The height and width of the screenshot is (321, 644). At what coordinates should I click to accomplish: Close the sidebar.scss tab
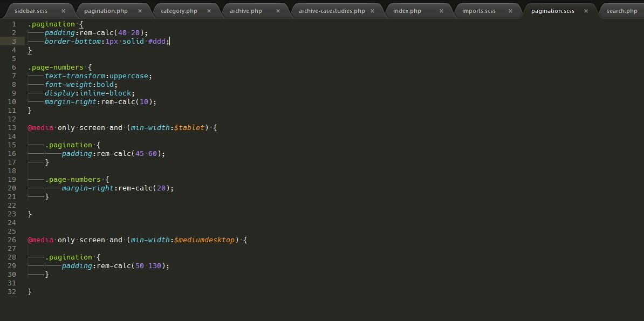pos(63,11)
